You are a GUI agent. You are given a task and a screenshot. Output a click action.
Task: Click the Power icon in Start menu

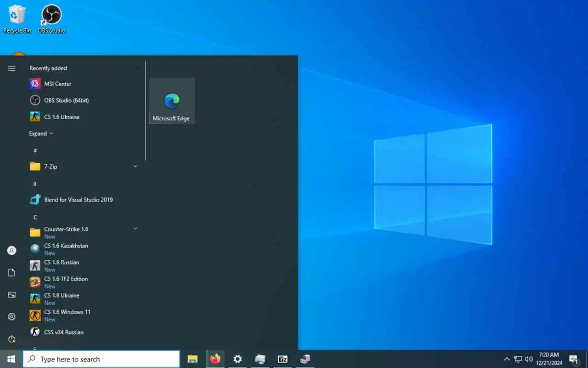point(11,339)
